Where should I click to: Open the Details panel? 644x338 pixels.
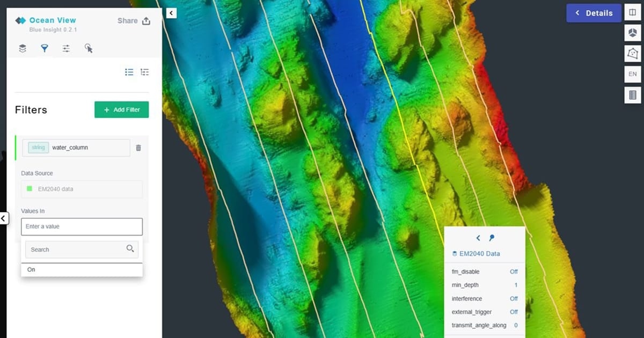[594, 12]
